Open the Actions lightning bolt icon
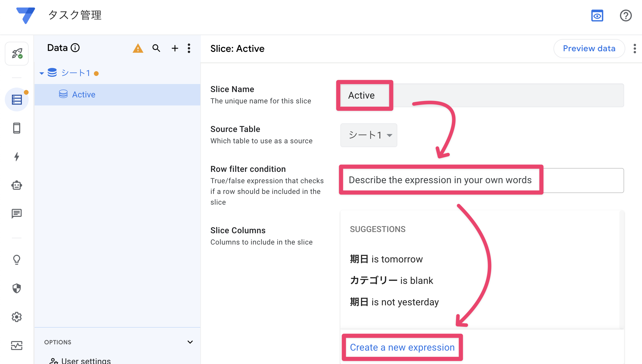The image size is (642, 364). 17,157
